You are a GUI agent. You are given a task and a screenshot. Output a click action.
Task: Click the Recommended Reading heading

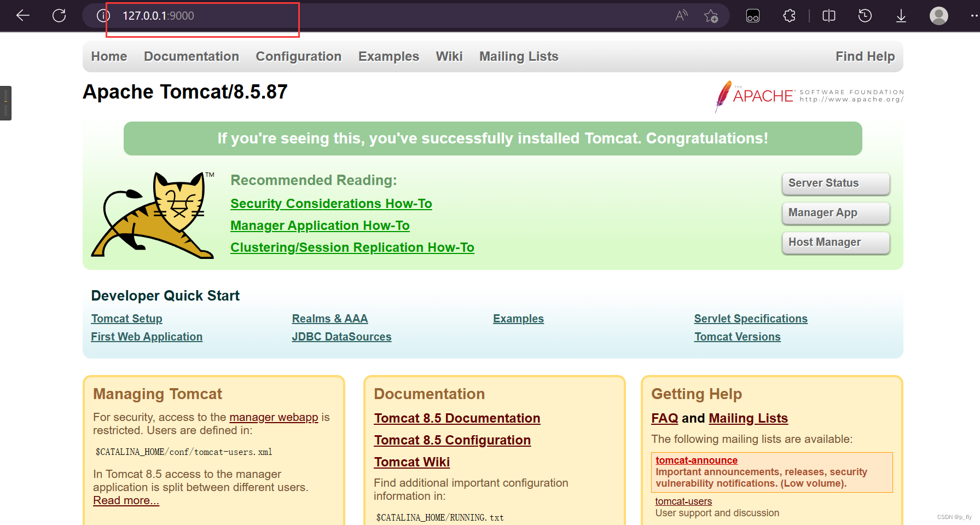click(x=314, y=180)
